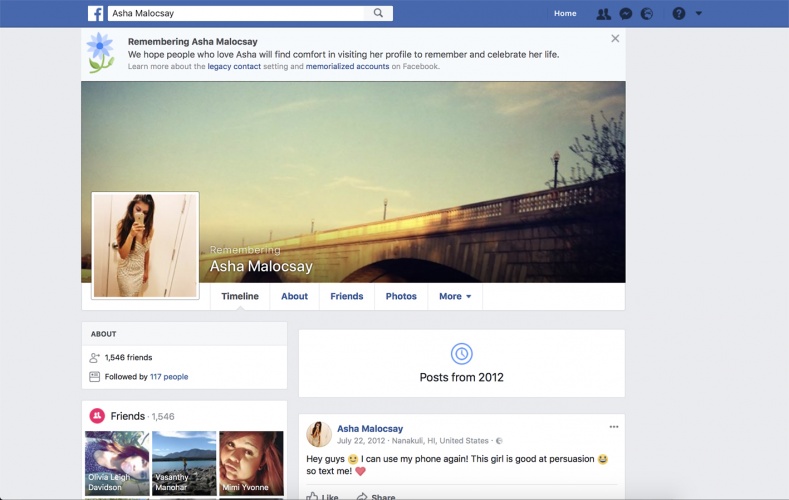Viewport: 789px width, 500px height.
Task: Expand the account menu dropdown arrow
Action: tap(698, 14)
